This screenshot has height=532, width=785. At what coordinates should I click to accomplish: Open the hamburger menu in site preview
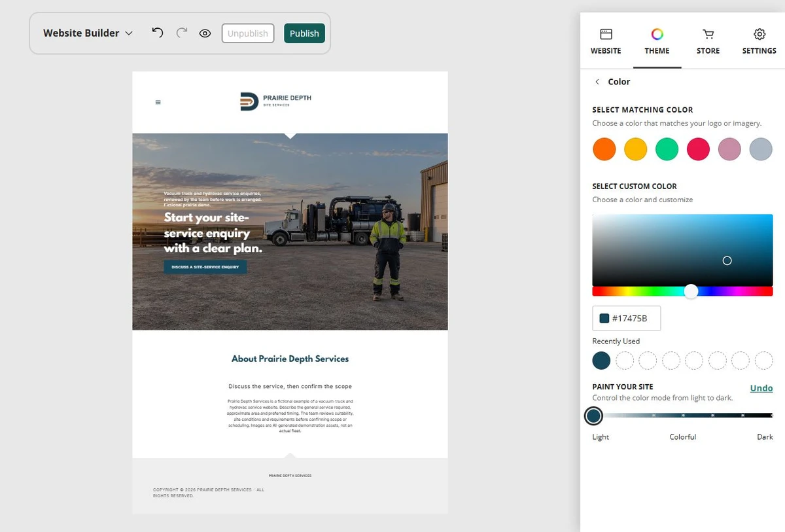point(158,102)
